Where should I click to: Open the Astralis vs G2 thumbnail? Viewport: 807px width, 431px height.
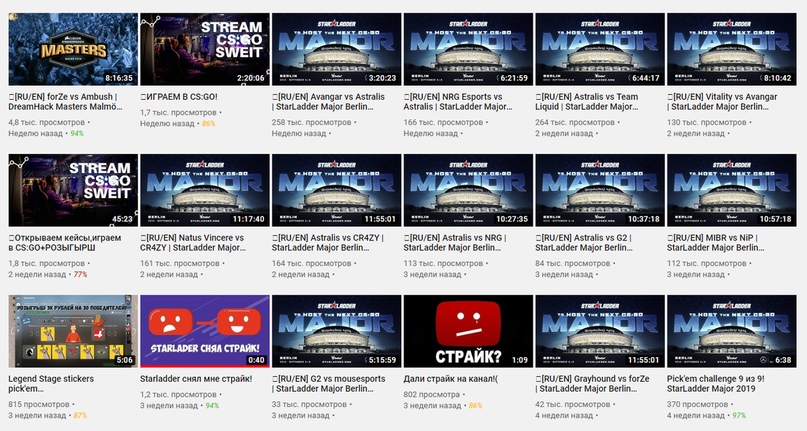599,191
